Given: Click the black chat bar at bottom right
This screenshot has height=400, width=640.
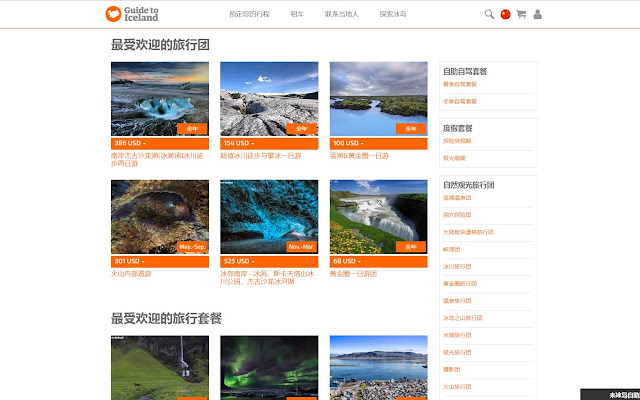Looking at the screenshot, I should click(x=610, y=394).
